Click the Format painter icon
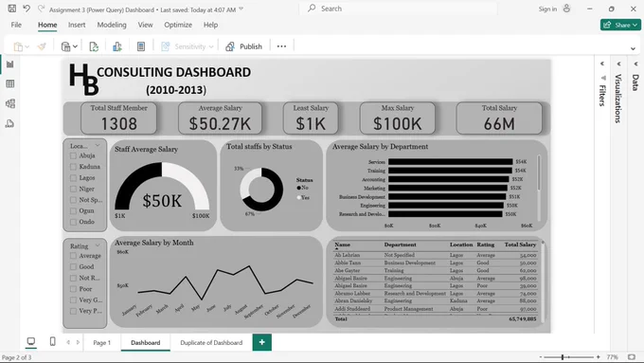Viewport: 644px width, 363px height. [42, 46]
